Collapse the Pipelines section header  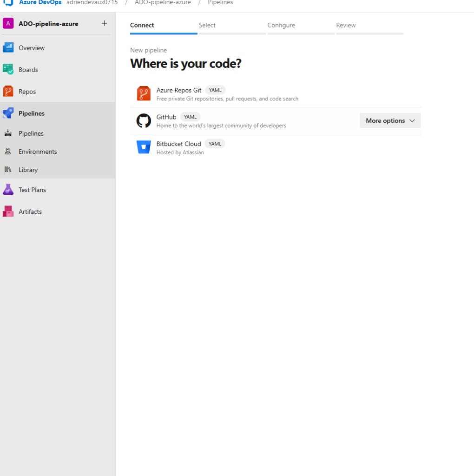[32, 113]
